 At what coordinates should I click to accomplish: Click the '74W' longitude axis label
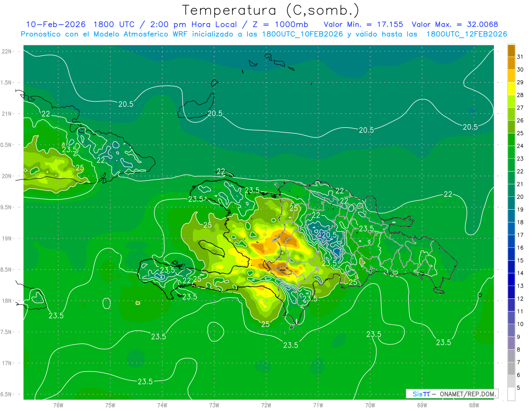pyautogui.click(x=162, y=405)
